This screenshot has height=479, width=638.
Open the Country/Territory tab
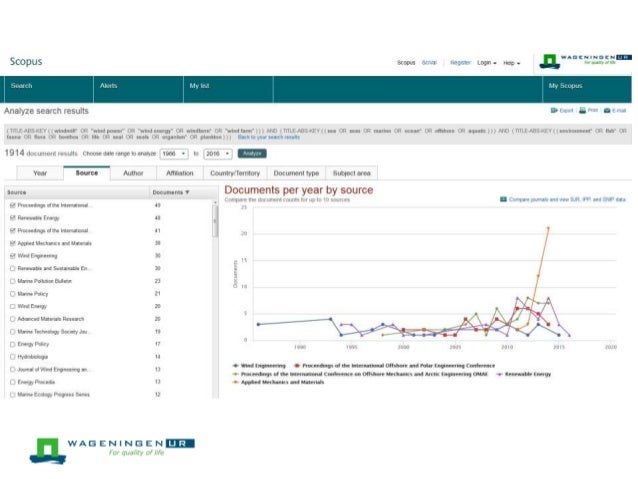click(233, 173)
